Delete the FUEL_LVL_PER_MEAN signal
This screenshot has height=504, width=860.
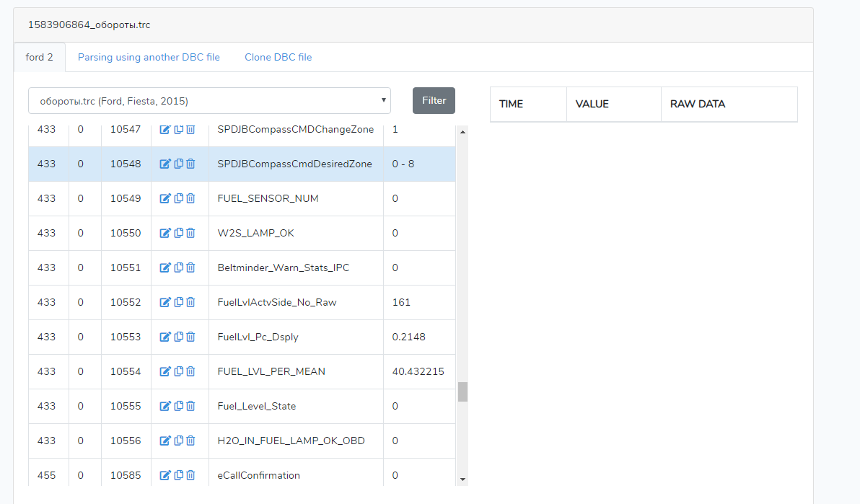point(190,371)
